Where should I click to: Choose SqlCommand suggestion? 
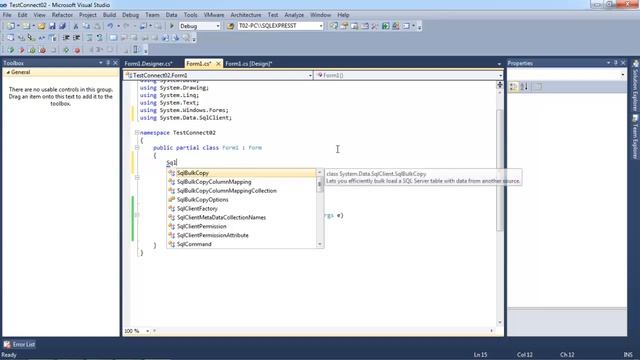coord(242,244)
